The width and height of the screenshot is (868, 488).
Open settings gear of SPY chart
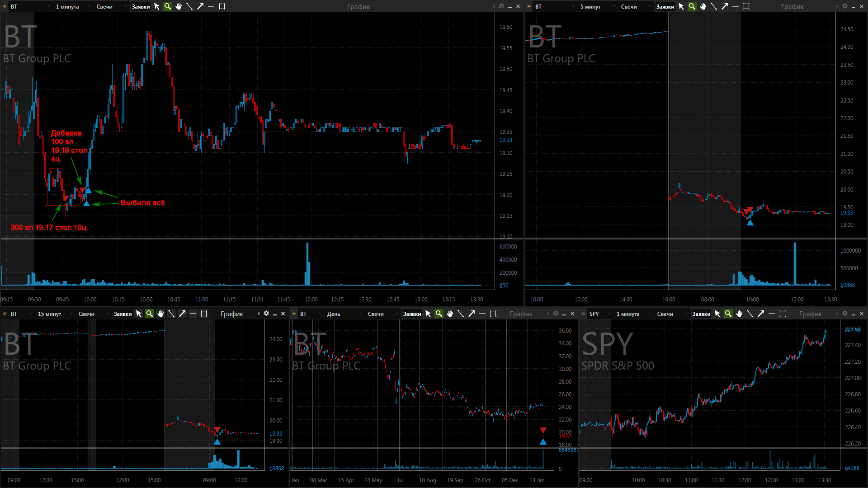[x=845, y=314]
